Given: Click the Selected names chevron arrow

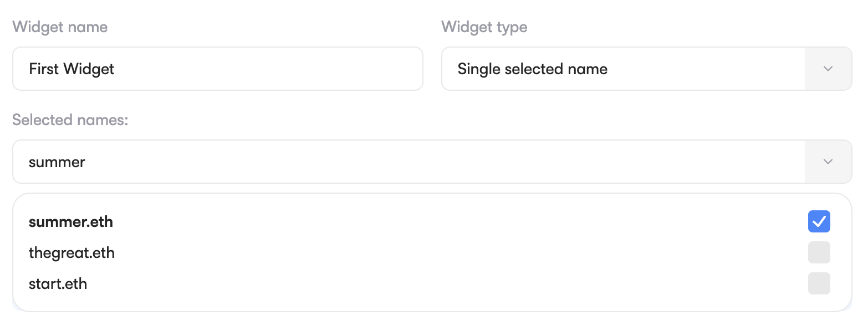Looking at the screenshot, I should point(828,162).
